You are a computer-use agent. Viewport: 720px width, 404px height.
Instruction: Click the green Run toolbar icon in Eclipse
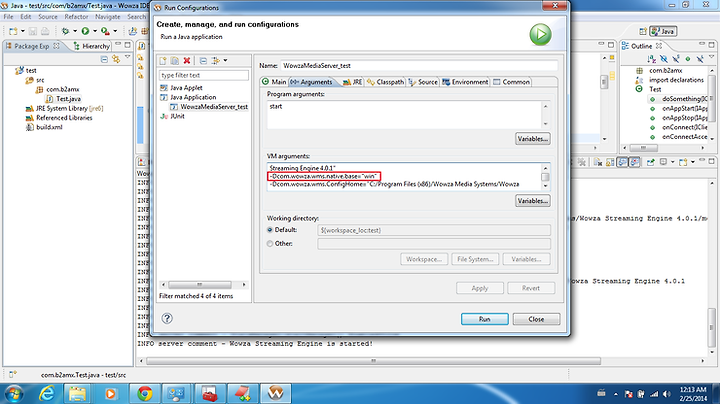(85, 31)
